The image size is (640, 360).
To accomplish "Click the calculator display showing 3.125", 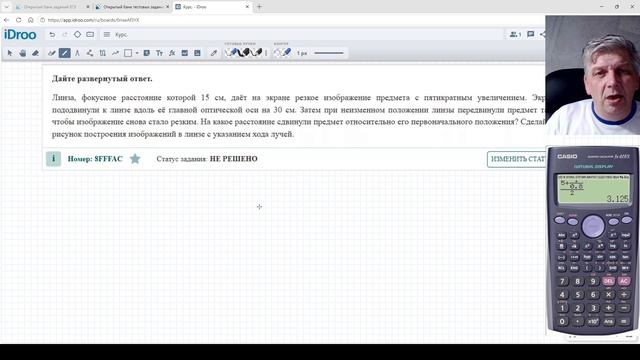I will tap(593, 189).
